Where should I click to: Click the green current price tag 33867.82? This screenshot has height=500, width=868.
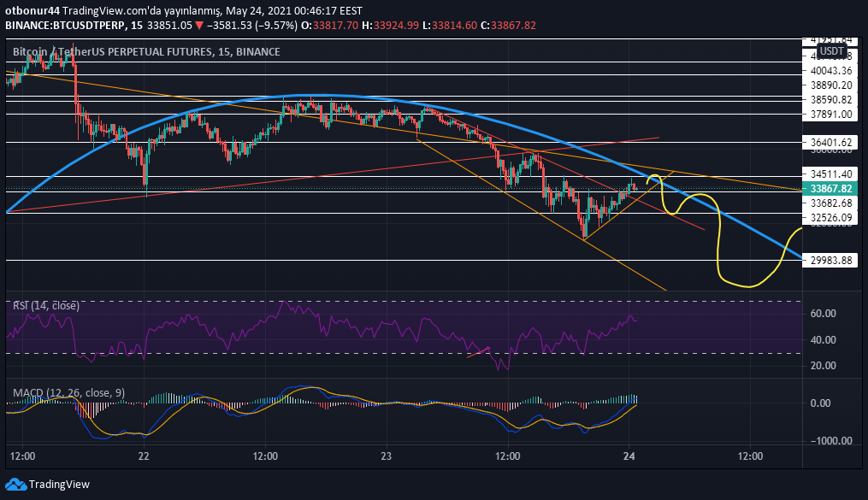pyautogui.click(x=830, y=189)
